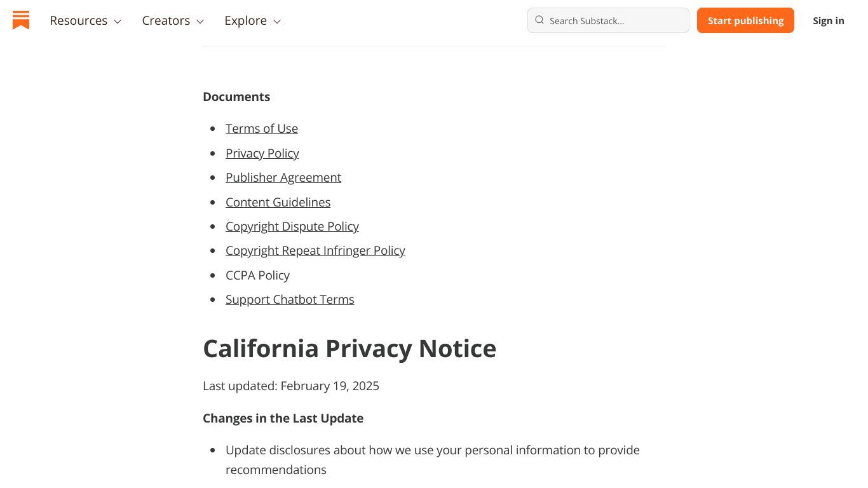
Task: Open the Terms of Use document
Action: (262, 128)
